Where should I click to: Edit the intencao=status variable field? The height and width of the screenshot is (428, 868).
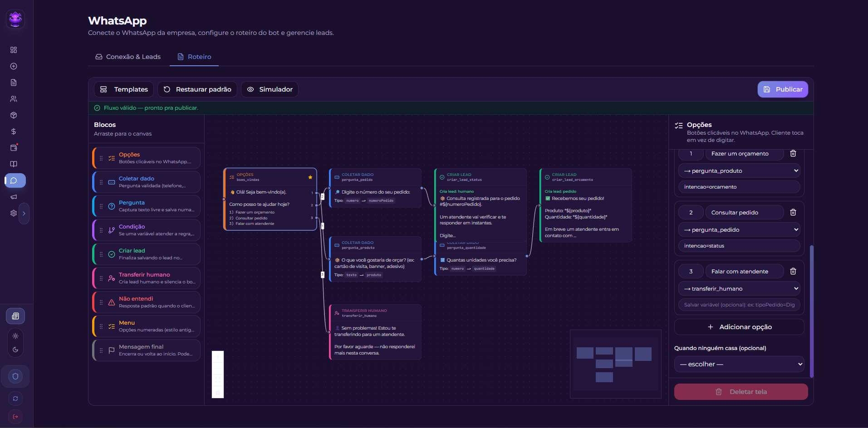(739, 246)
